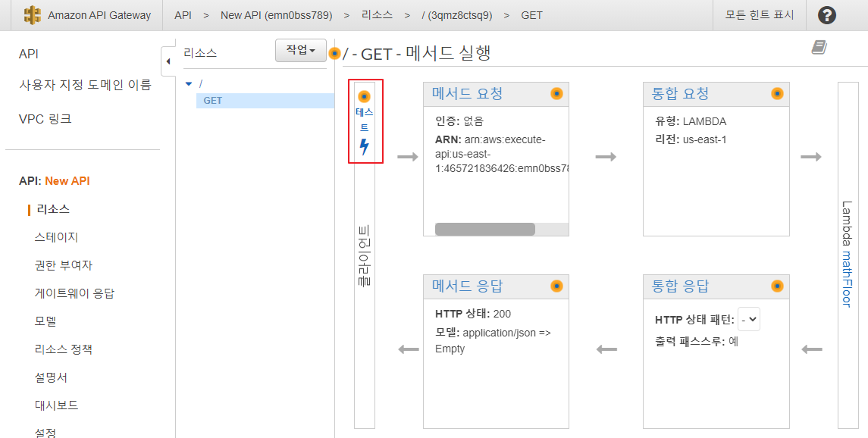The height and width of the screenshot is (438, 868).
Task: Open the HTTP 상태 패턴 dropdown
Action: coord(749,319)
